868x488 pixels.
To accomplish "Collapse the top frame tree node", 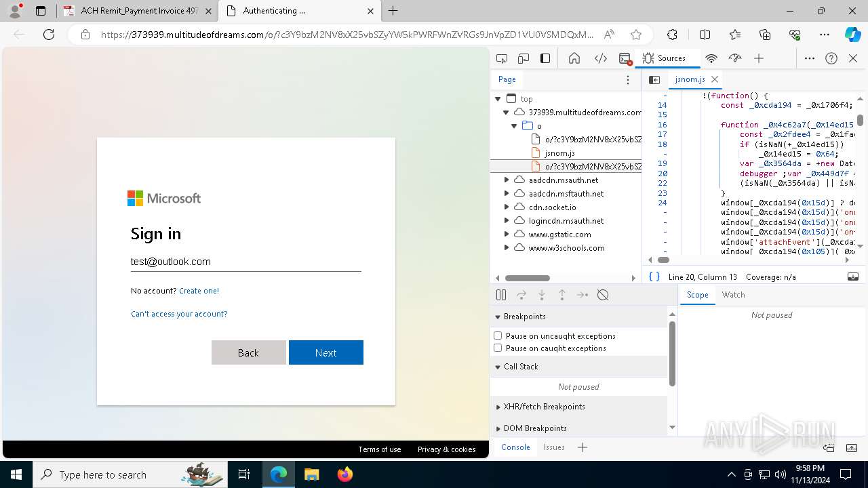I will (498, 99).
